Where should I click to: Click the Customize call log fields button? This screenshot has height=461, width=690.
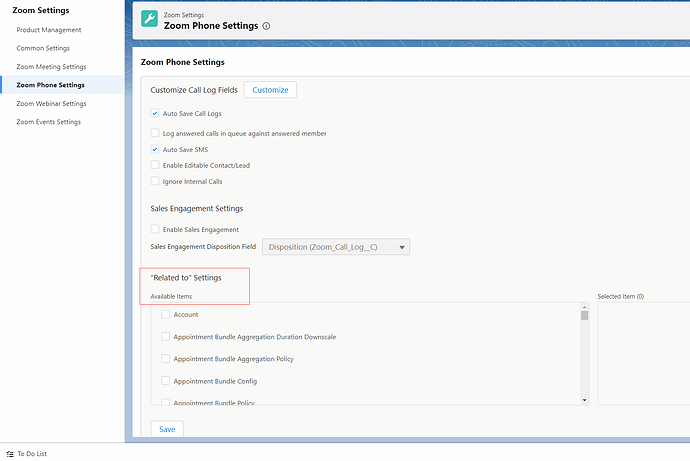(270, 90)
